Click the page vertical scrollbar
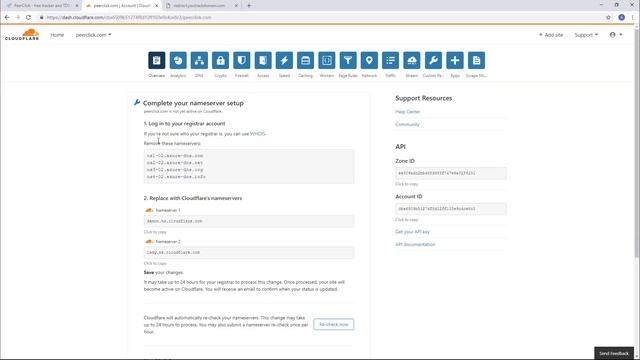This screenshot has height=360, width=640. [637, 143]
